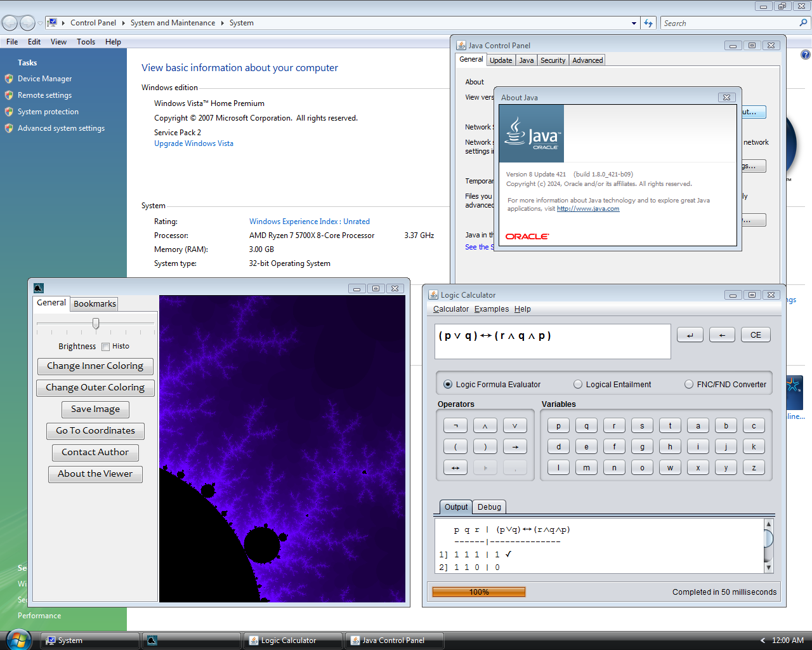The width and height of the screenshot is (812, 650).
Task: Switch to the Bookmarks tab in the viewer
Action: (x=94, y=303)
